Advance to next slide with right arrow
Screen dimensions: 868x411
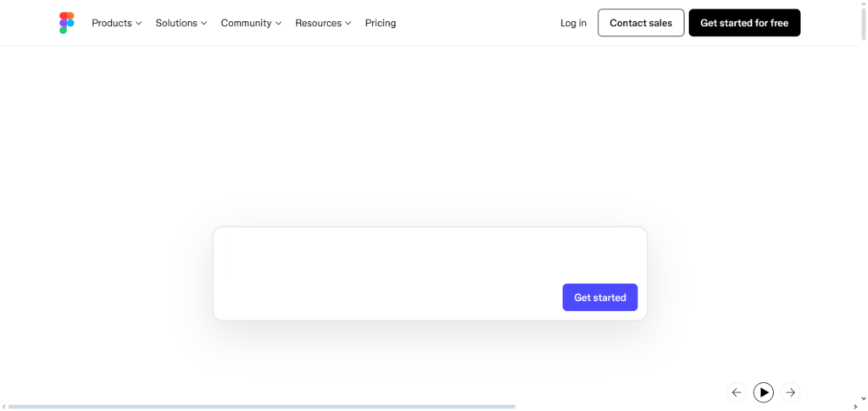coord(790,392)
